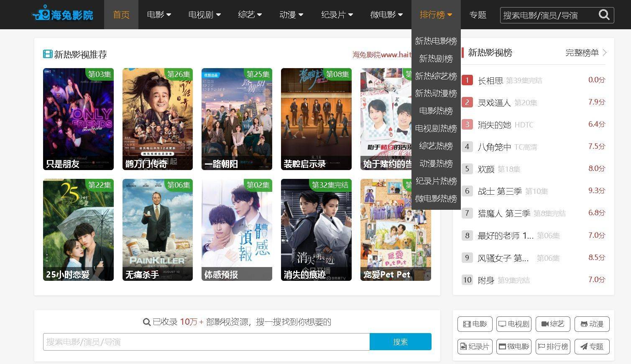
Task: Select 新热电影榜 from the ranking menu
Action: click(x=436, y=41)
